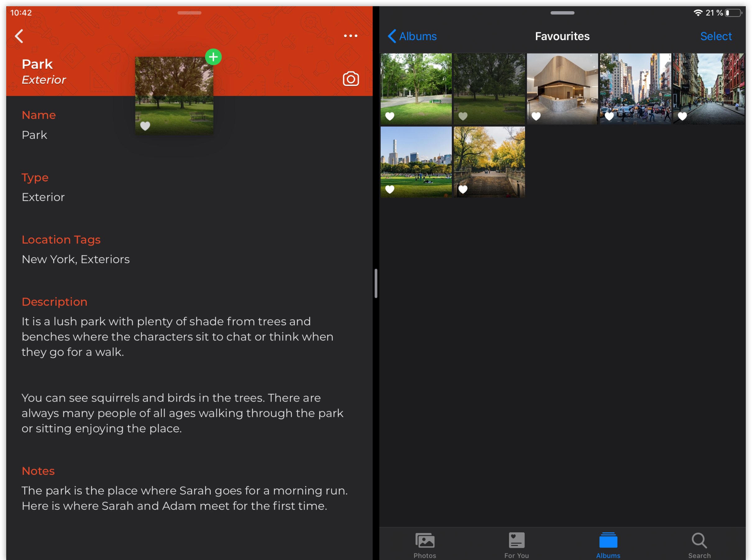Open the Search tab
The image size is (752, 560).
[699, 545]
